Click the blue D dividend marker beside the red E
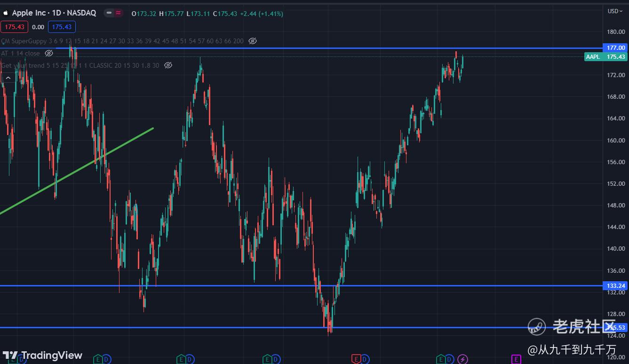The height and width of the screenshot is (364, 629). (364, 360)
